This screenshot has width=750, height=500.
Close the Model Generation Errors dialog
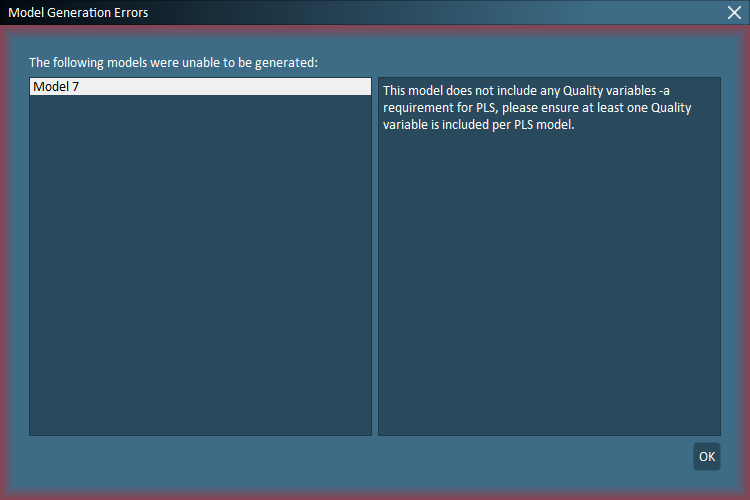734,12
